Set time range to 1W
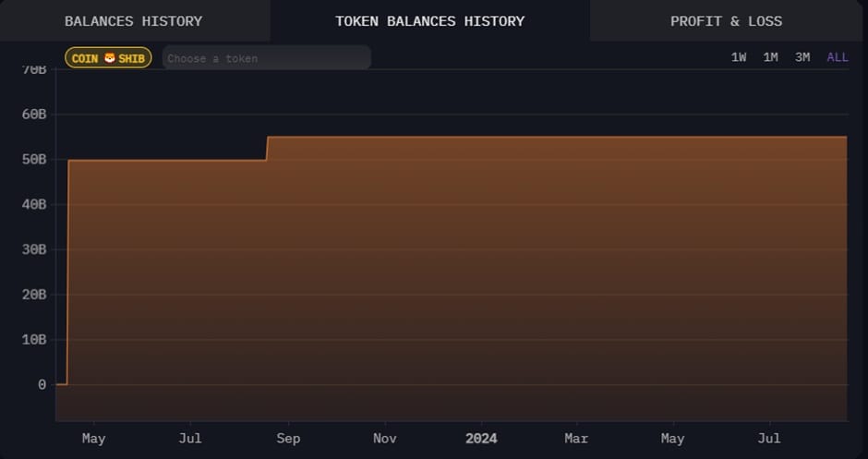Screen dimensions: 868x459 pos(739,57)
